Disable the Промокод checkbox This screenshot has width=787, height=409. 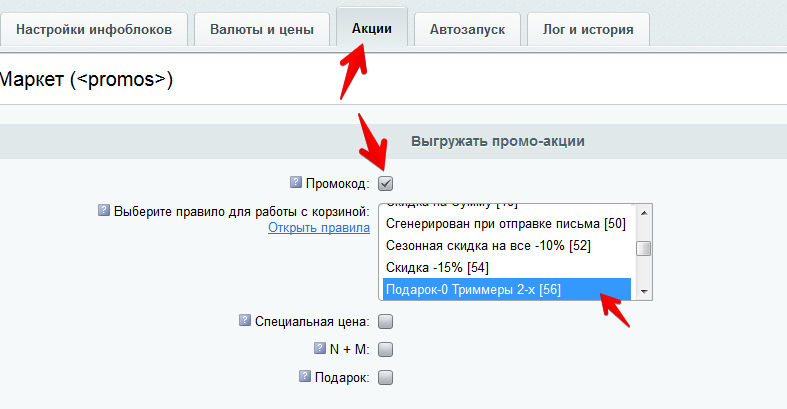tap(386, 183)
